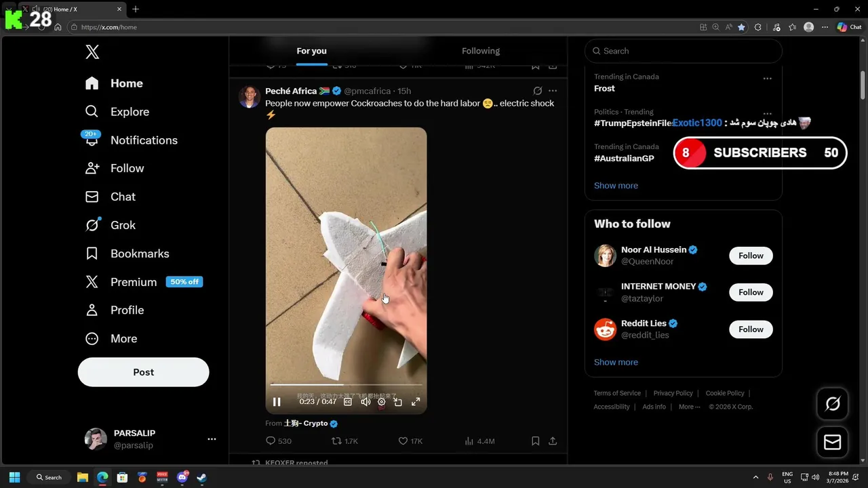This screenshot has width=868, height=488.
Task: Click Grok explain icon on Peché Africa post
Action: (538, 91)
